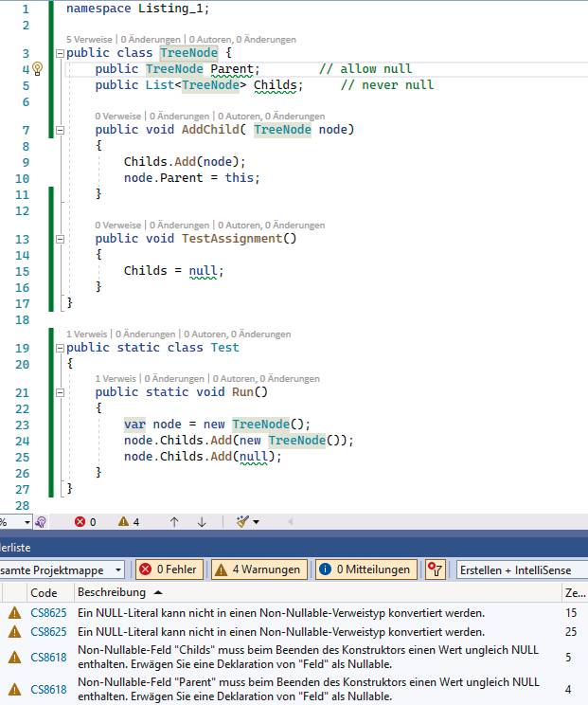Screen dimensions: 588x705
Task: Click line number 23 in the gutter
Action: tap(22, 425)
